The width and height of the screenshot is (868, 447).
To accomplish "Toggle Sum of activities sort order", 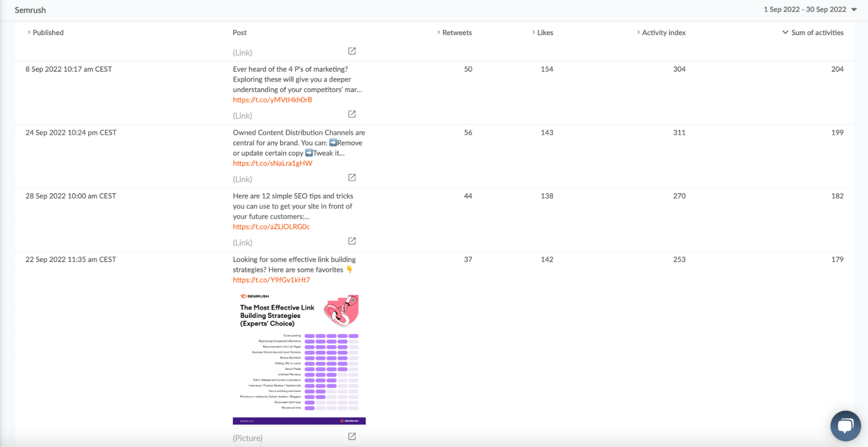I will click(x=817, y=33).
